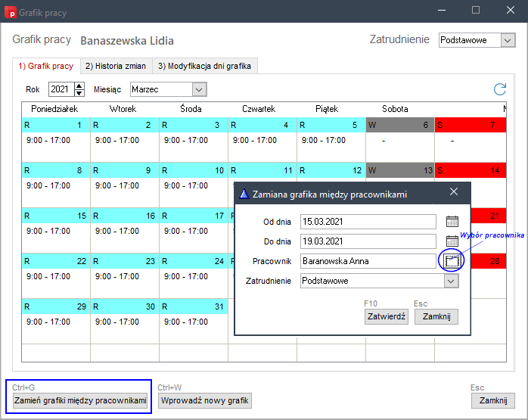The height and width of the screenshot is (420, 528).
Task: Expand the Miesiąc month dropdown
Action: click(199, 89)
